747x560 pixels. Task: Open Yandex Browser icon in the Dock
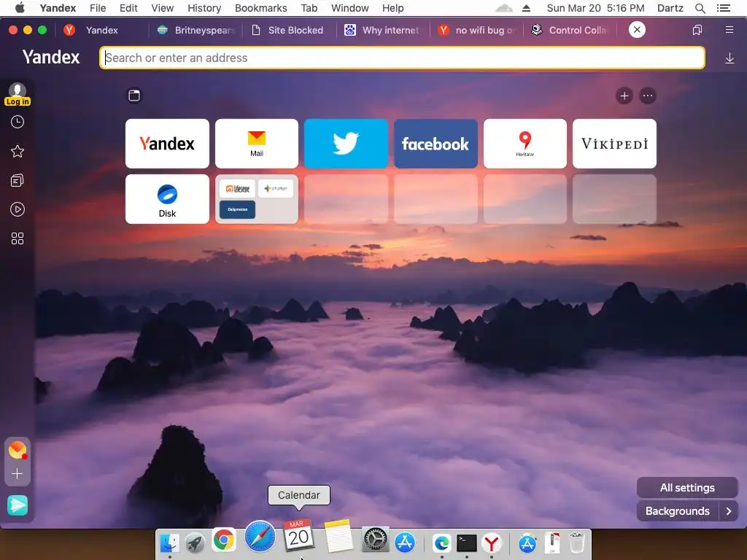click(x=492, y=542)
